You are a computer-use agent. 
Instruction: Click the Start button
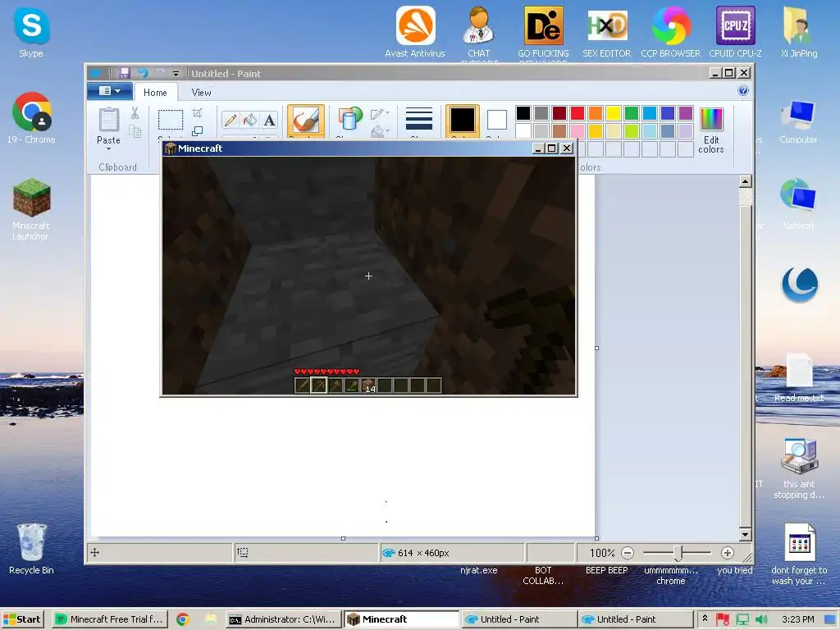(22, 619)
